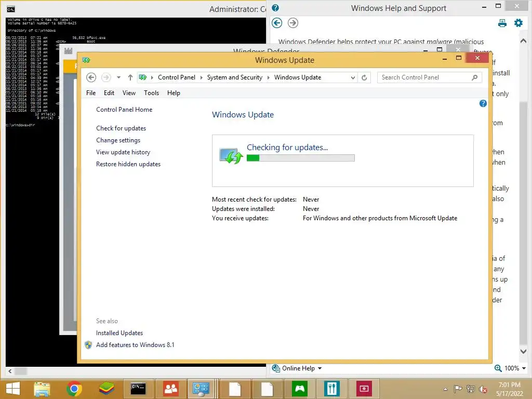Click the Windows Update sync icon
The width and height of the screenshot is (532, 399).
click(231, 156)
